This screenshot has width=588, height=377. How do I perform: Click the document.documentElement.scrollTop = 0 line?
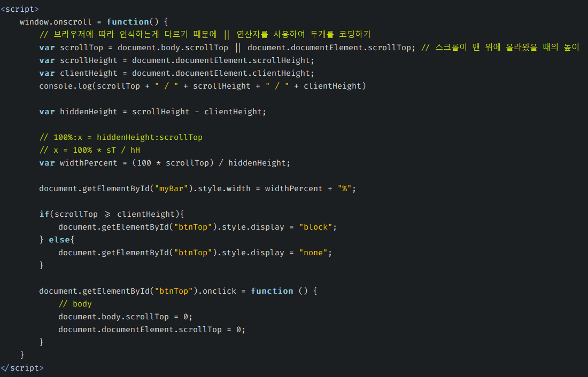coord(152,330)
